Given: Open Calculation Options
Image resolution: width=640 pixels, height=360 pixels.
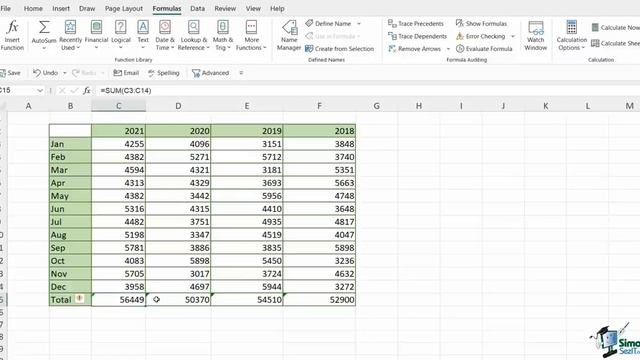Looking at the screenshot, I should pos(571,36).
